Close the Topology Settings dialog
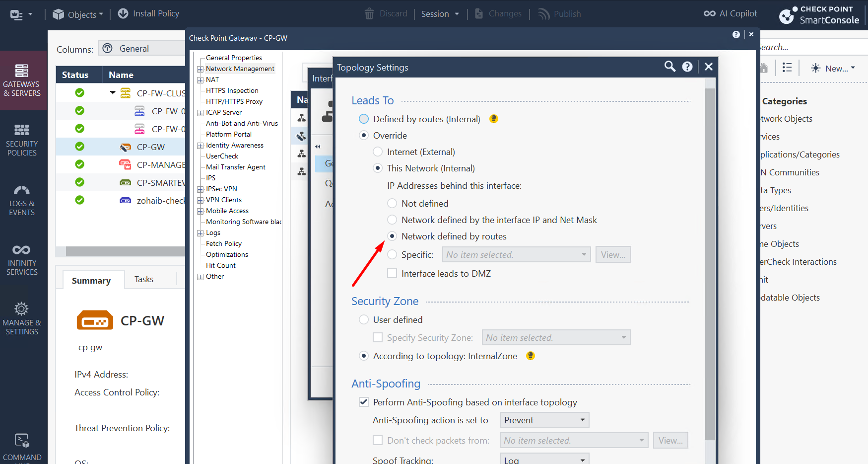This screenshot has height=464, width=868. (x=709, y=67)
